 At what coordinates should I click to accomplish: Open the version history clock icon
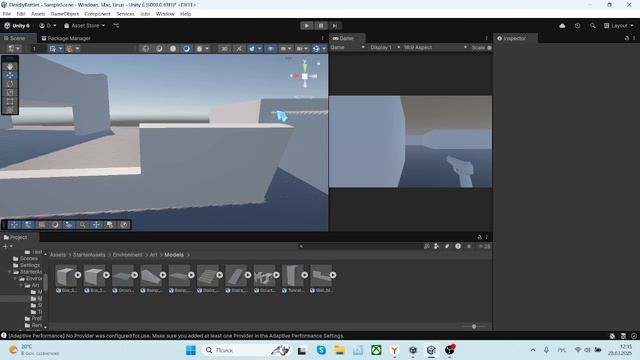pyautogui.click(x=577, y=26)
